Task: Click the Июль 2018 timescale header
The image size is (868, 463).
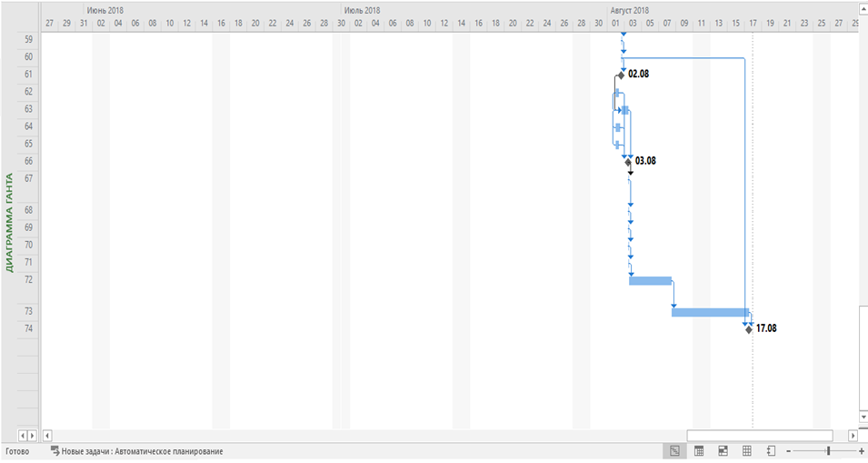Action: point(362,10)
